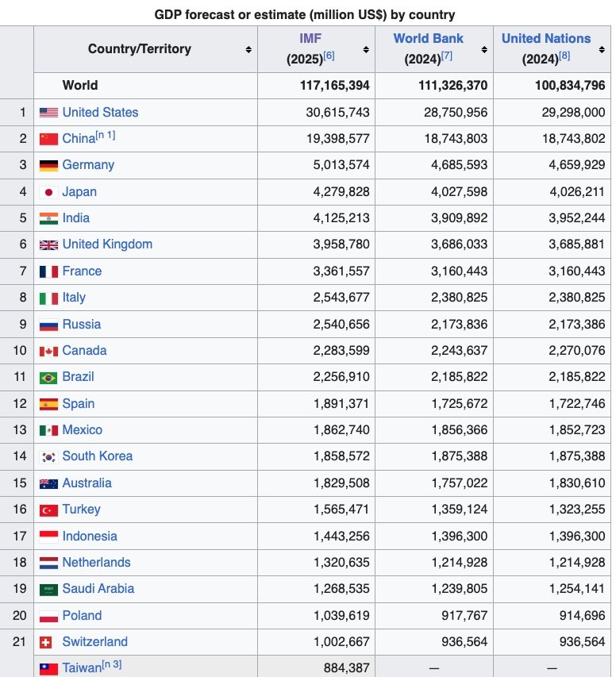
Task: Open the Poland country link
Action: pos(82,616)
